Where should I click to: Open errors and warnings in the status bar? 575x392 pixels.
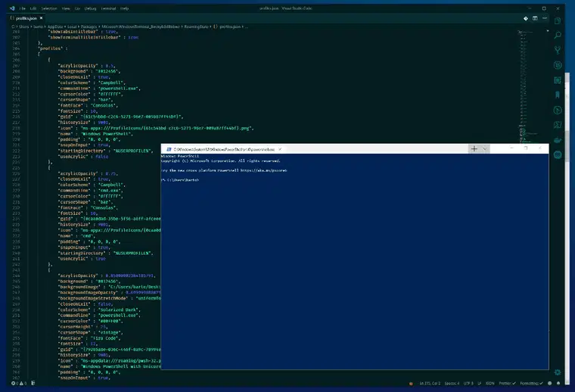(x=19, y=383)
